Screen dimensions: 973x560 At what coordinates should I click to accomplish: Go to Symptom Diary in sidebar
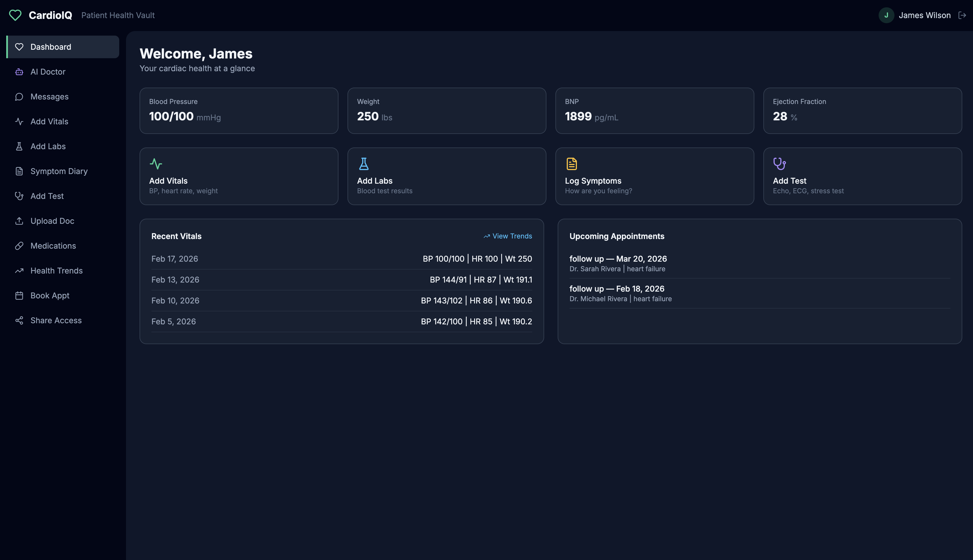click(59, 171)
